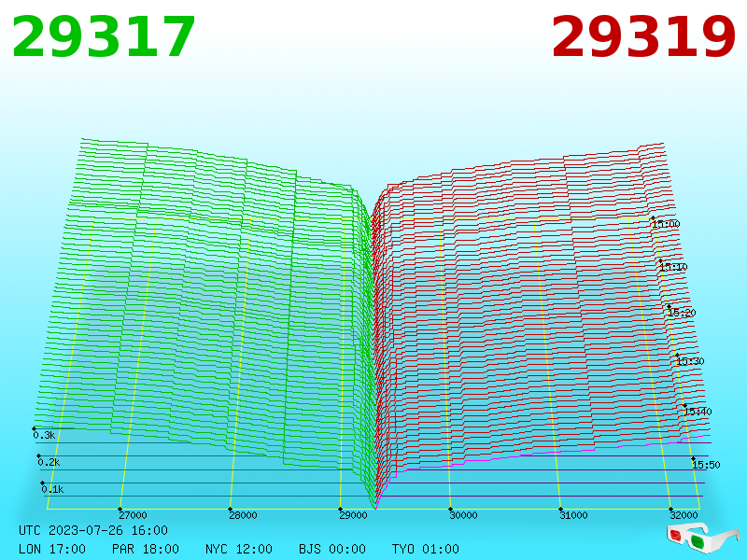Click the 15:30 time axis marker
Image resolution: width=747 pixels, height=560 pixels.
[690, 361]
